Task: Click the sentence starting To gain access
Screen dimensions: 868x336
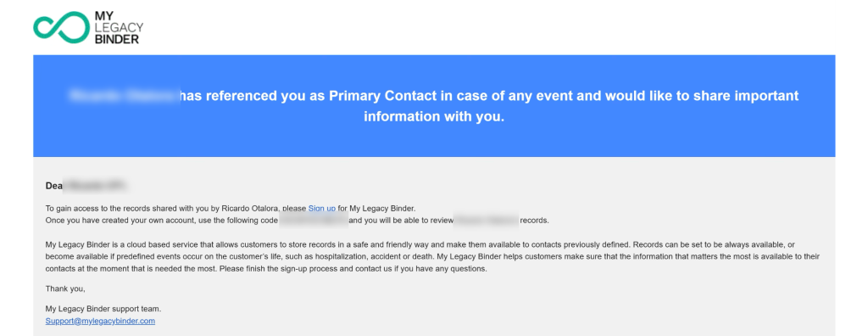Action: (231, 209)
